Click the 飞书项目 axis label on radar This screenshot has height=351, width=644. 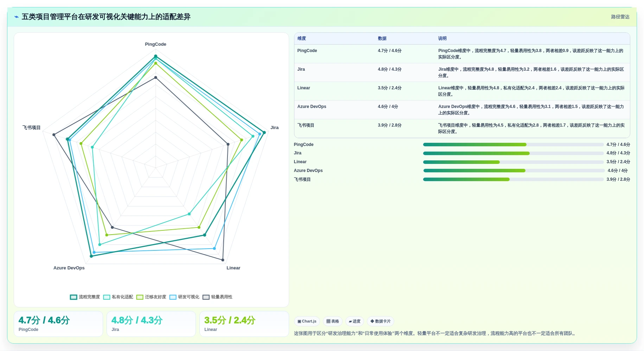pyautogui.click(x=32, y=128)
